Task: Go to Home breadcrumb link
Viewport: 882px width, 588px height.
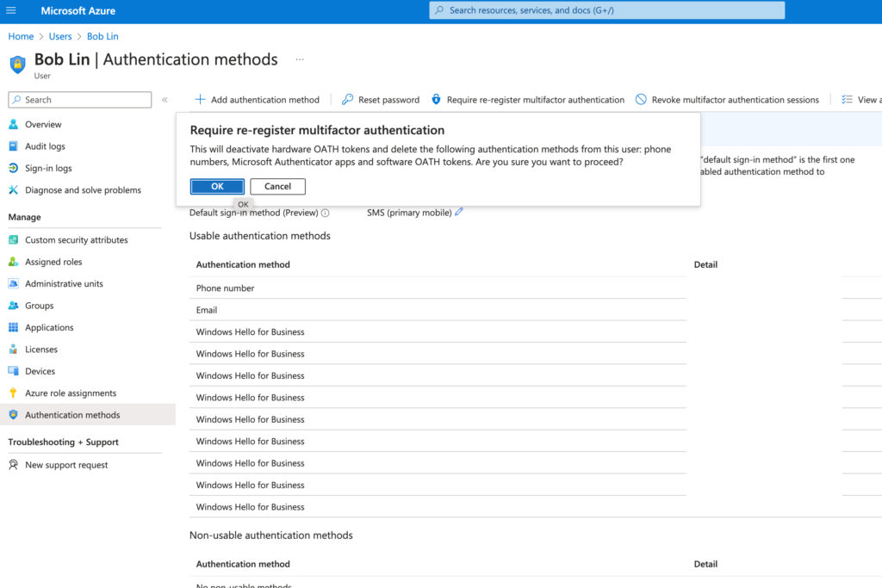Action: pos(21,36)
